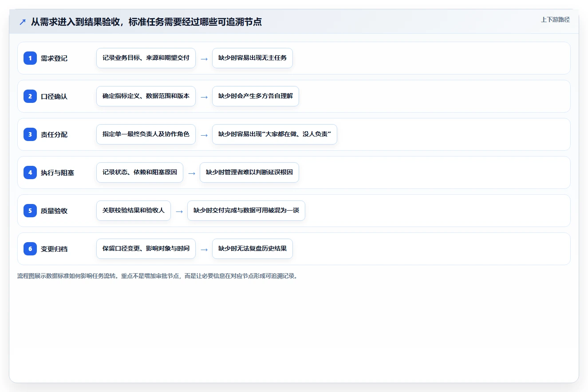This screenshot has height=392, width=588.
Task: Click the flow arrow in the 变更归档 row
Action: pyautogui.click(x=204, y=249)
